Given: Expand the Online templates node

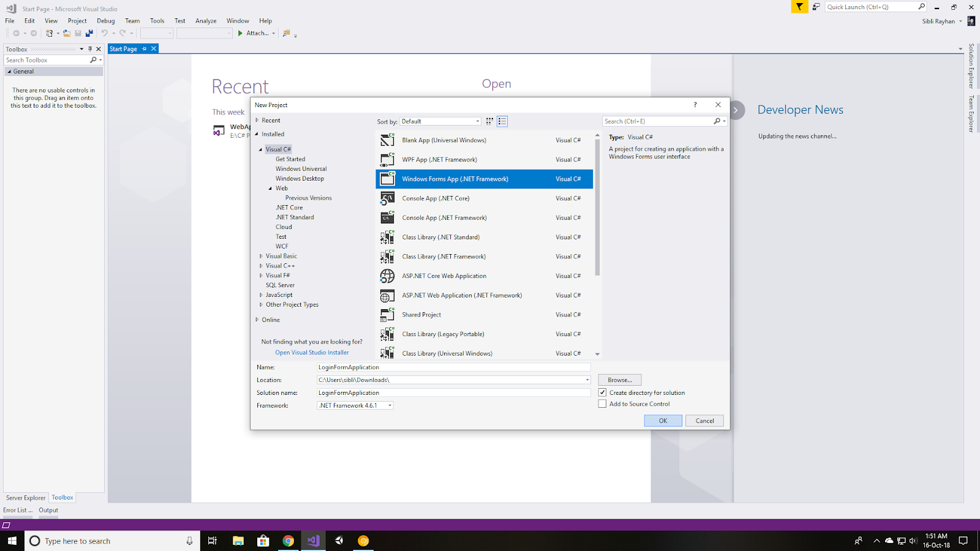Looking at the screenshot, I should pyautogui.click(x=257, y=320).
